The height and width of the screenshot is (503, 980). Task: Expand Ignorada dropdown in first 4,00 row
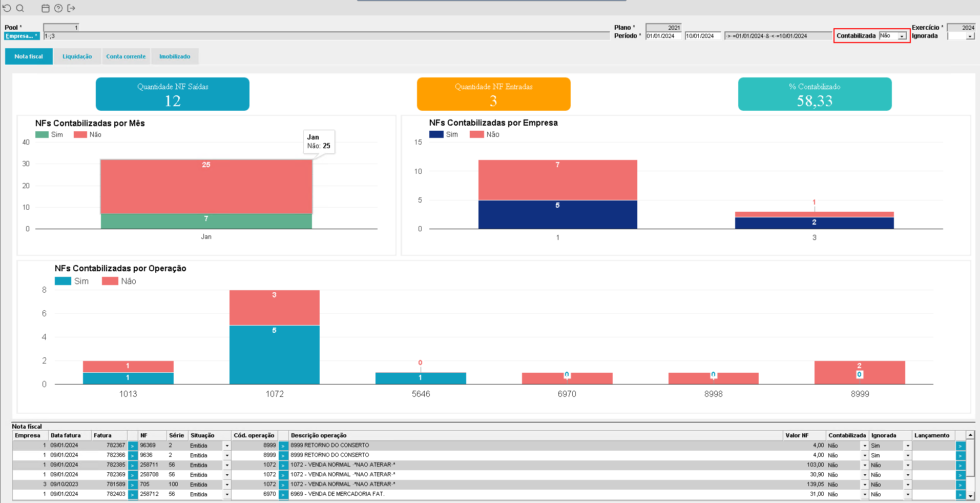[908, 446]
